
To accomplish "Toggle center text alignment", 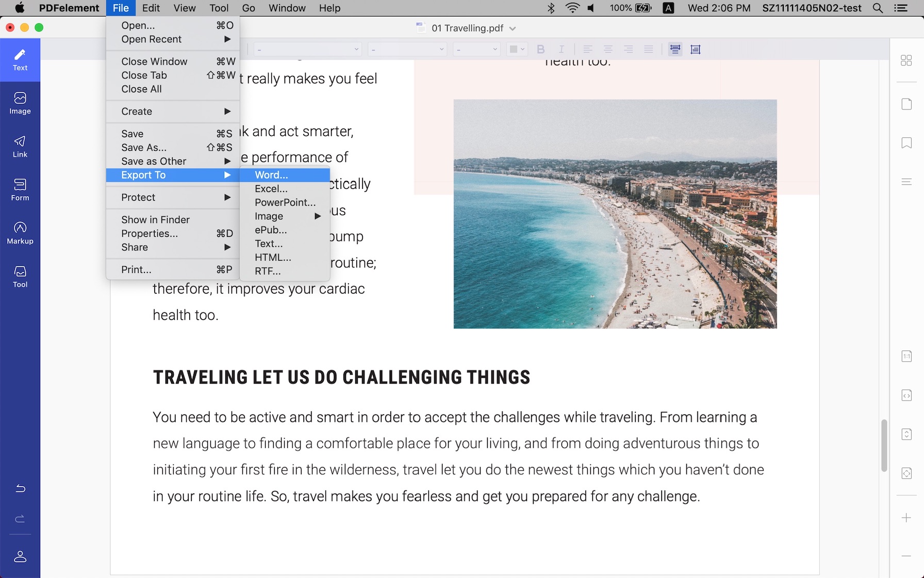I will (x=608, y=50).
